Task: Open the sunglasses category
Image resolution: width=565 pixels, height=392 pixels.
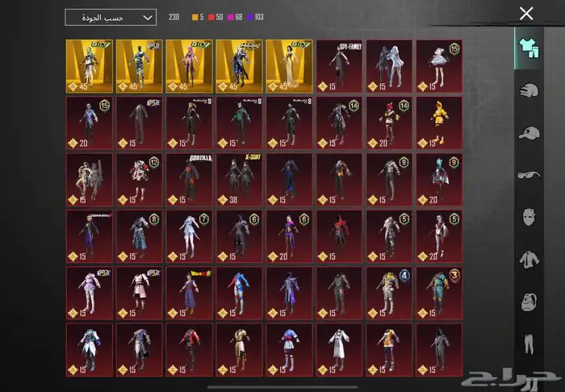Action: [528, 175]
